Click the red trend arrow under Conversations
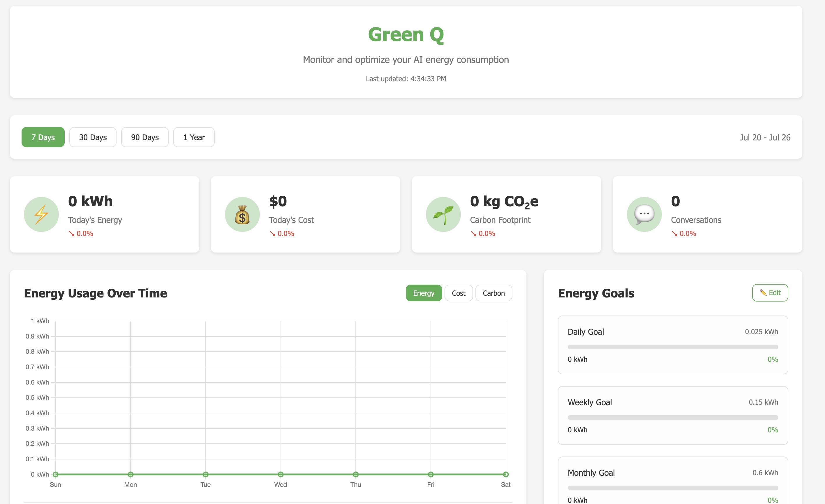Image resolution: width=825 pixels, height=504 pixels. [674, 234]
